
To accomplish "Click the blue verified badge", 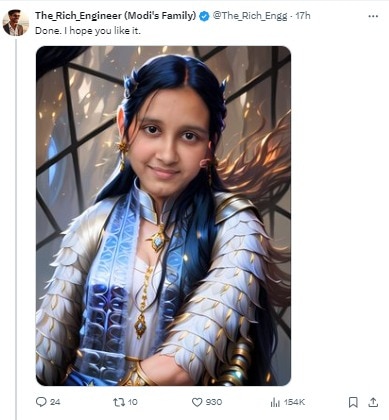I will tap(204, 16).
